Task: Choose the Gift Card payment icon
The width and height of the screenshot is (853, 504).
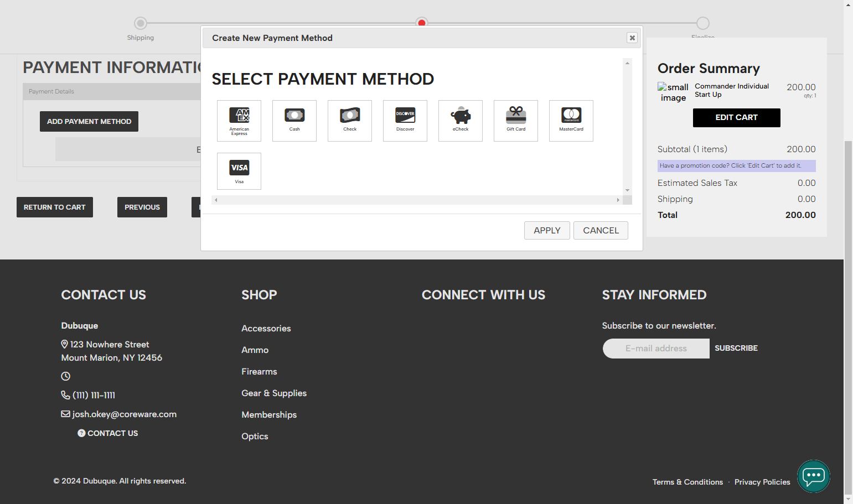Action: click(516, 121)
